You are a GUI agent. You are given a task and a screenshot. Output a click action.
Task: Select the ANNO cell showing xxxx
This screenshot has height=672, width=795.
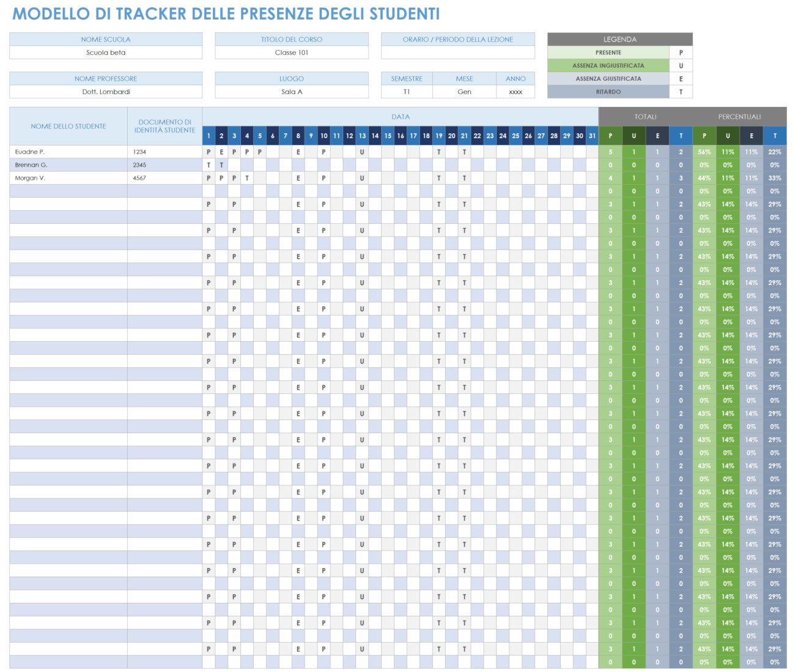516,92
